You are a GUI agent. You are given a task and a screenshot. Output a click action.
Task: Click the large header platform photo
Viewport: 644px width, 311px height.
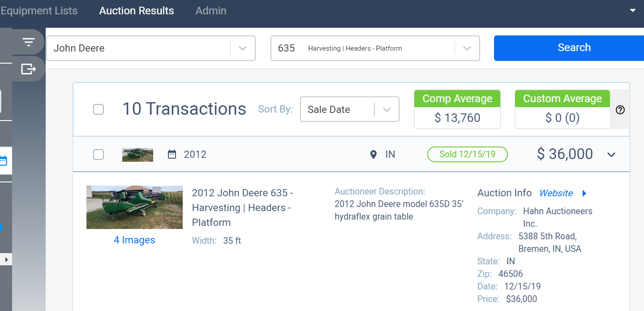pyautogui.click(x=134, y=207)
